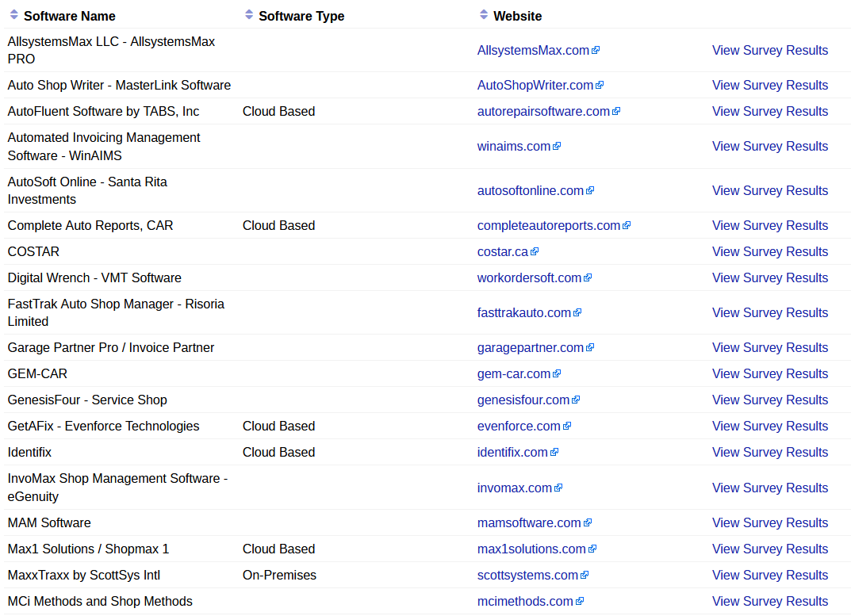Viewport: 851px width, 616px height.
Task: Follow scottsystems.com link
Action: pos(527,575)
